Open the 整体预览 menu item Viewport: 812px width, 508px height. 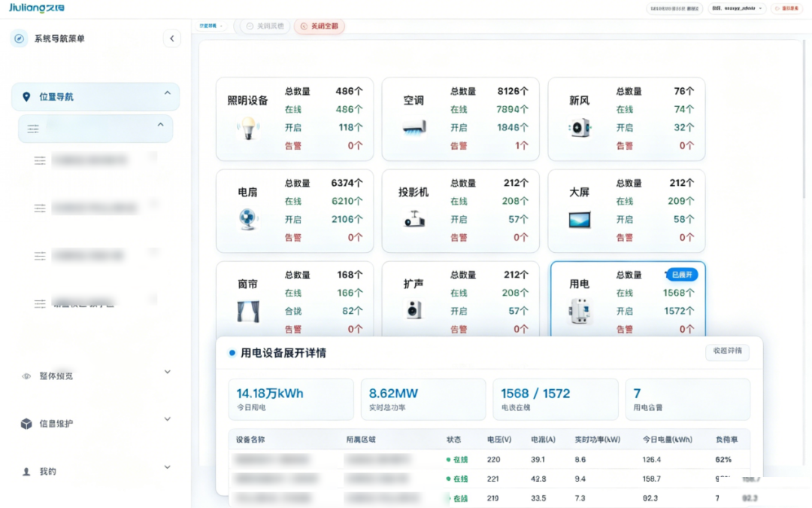tap(95, 376)
